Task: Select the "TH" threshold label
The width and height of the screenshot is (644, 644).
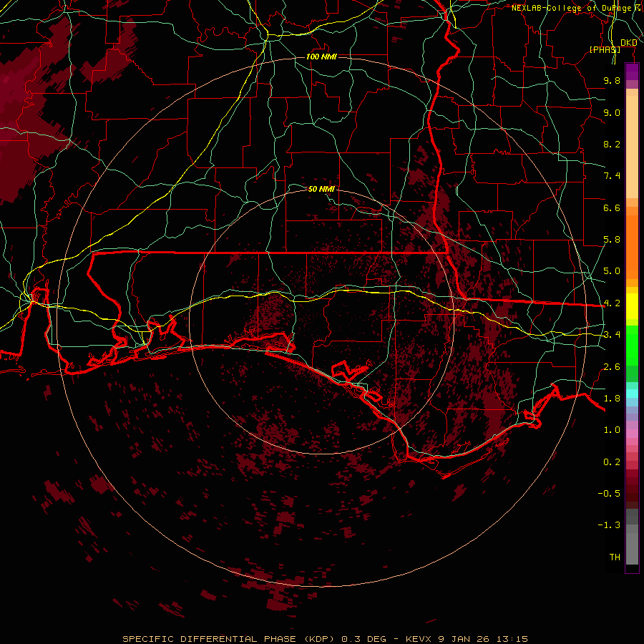Action: [x=615, y=557]
